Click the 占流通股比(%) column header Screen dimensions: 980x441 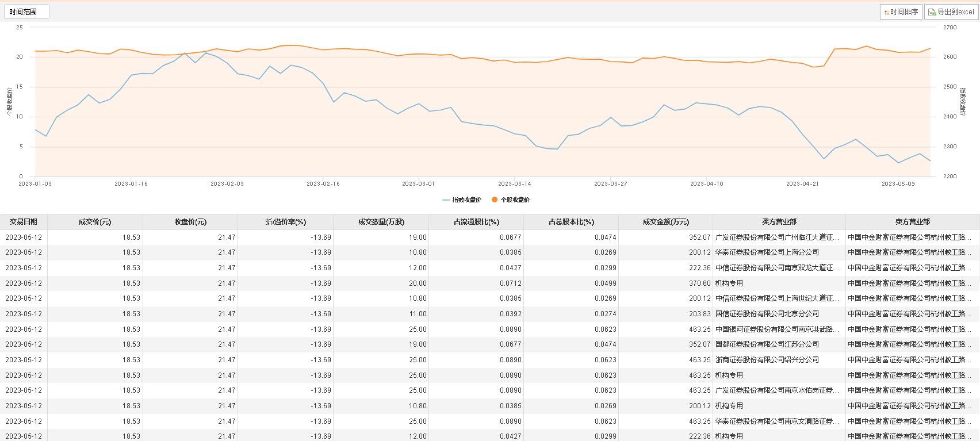tap(476, 222)
